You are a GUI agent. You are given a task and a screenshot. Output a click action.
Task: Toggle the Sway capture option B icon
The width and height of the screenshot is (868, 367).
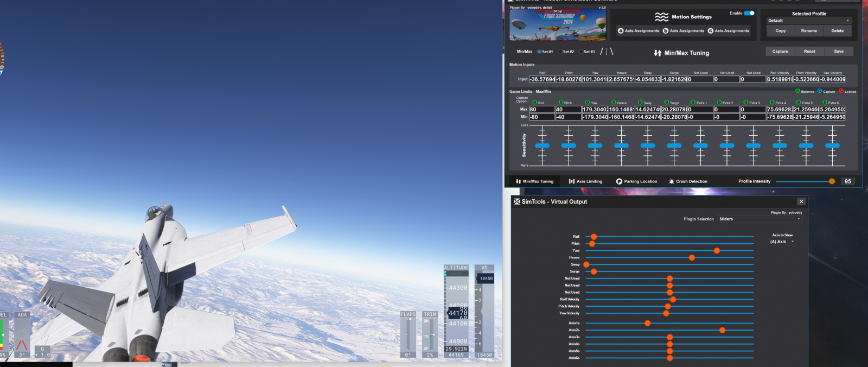[x=641, y=102]
